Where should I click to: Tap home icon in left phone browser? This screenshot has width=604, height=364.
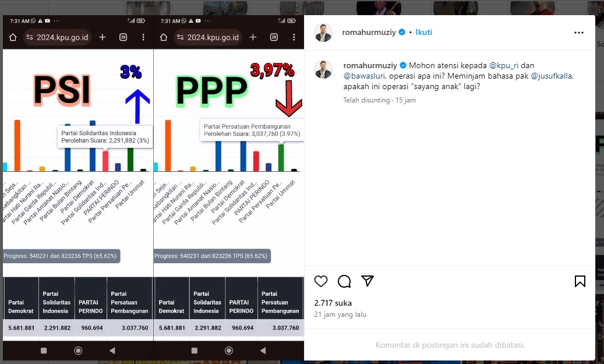click(x=13, y=37)
